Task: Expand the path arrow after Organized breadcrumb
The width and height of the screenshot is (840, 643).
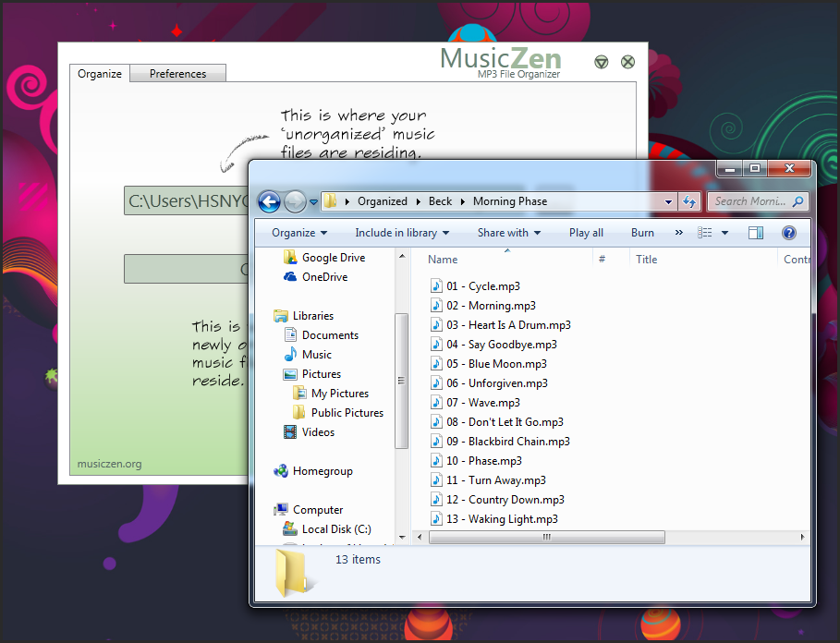Action: click(418, 201)
